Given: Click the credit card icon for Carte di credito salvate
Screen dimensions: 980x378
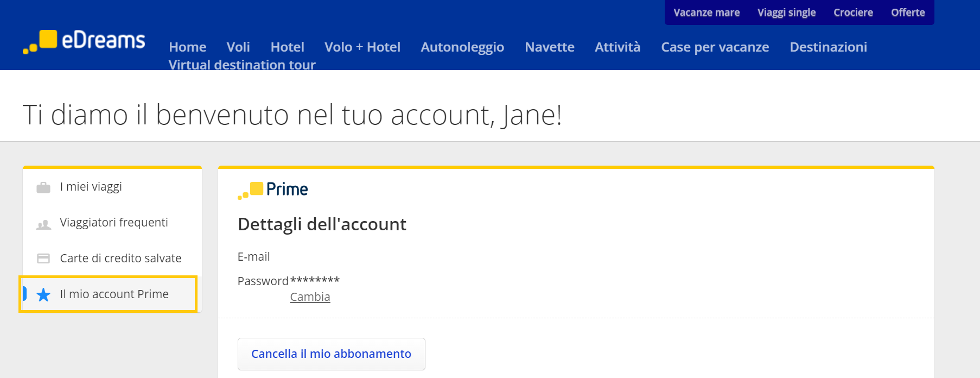Looking at the screenshot, I should pos(43,258).
